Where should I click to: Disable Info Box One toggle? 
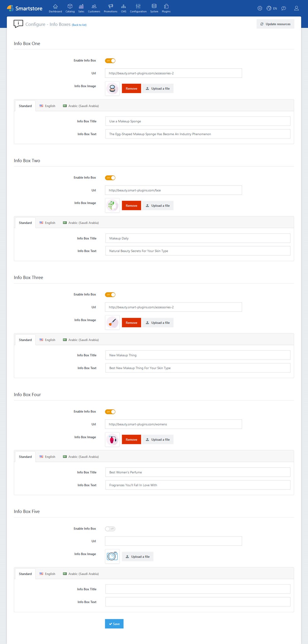[x=110, y=61]
